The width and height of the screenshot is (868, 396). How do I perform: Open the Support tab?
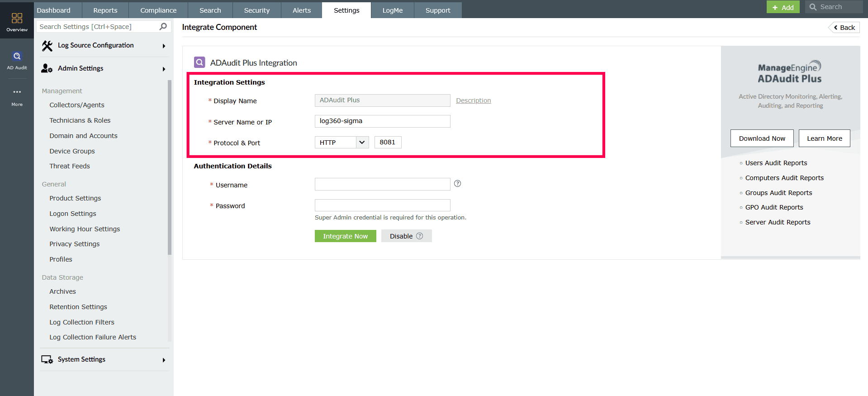[438, 10]
